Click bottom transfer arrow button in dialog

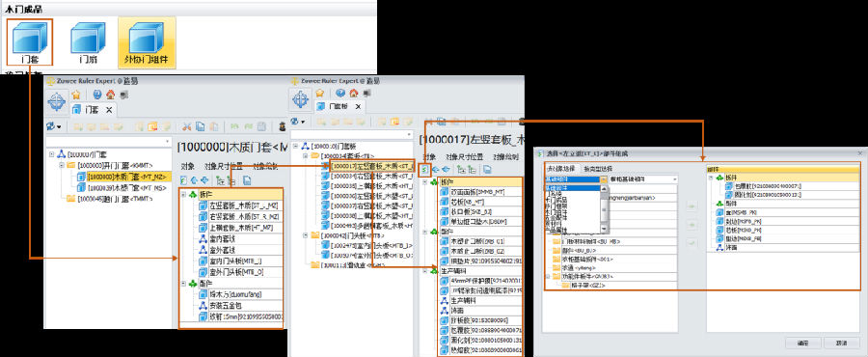click(x=692, y=242)
